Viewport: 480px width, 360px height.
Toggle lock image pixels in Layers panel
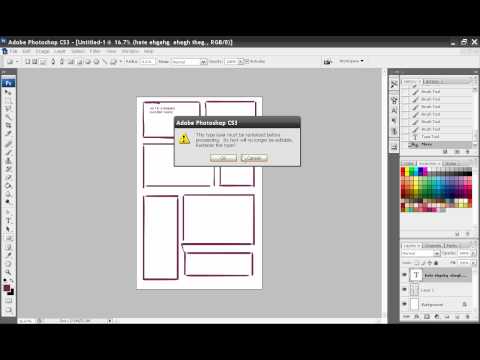(x=423, y=263)
